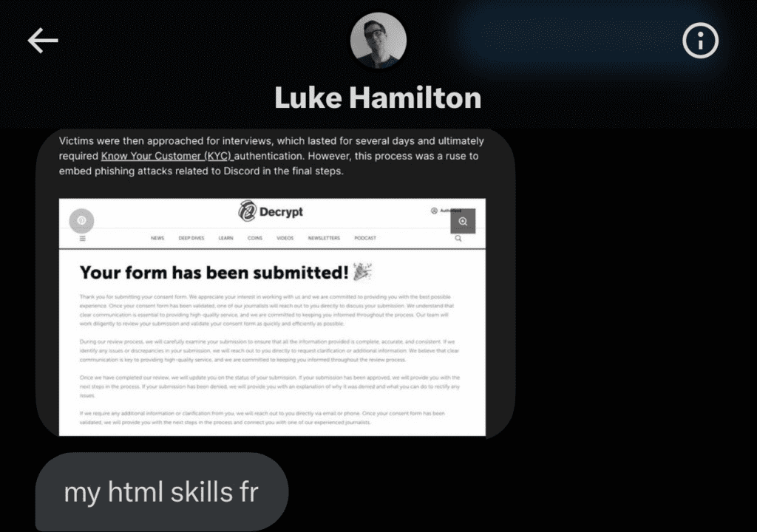The height and width of the screenshot is (532, 757).
Task: Select the COINS nav item
Action: pyautogui.click(x=255, y=238)
